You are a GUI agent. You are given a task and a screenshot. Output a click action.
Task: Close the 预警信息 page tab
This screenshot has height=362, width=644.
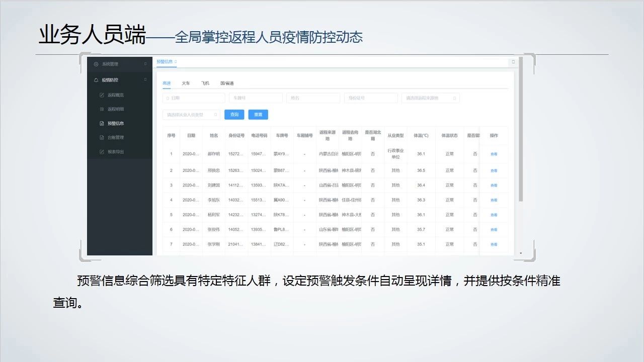[176, 62]
